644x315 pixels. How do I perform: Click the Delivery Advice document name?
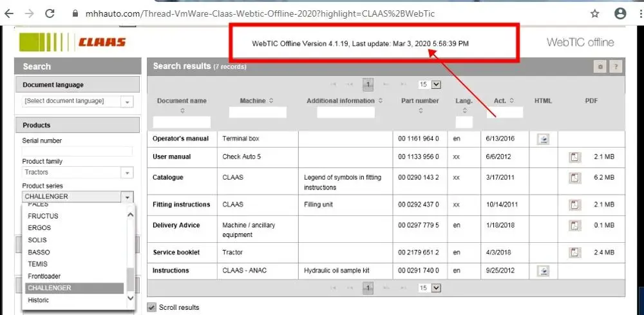click(176, 225)
